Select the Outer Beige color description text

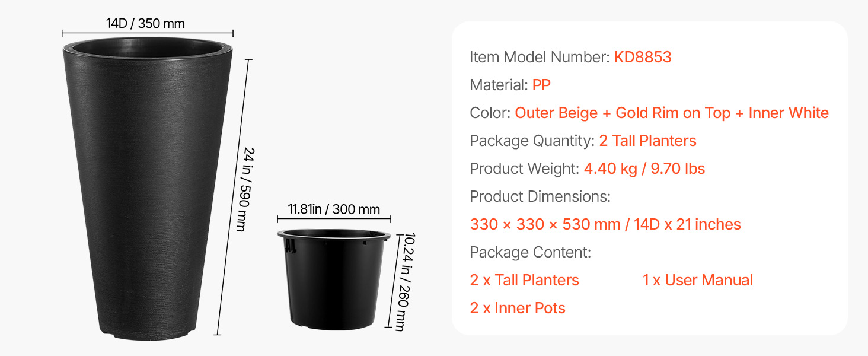pos(672,113)
